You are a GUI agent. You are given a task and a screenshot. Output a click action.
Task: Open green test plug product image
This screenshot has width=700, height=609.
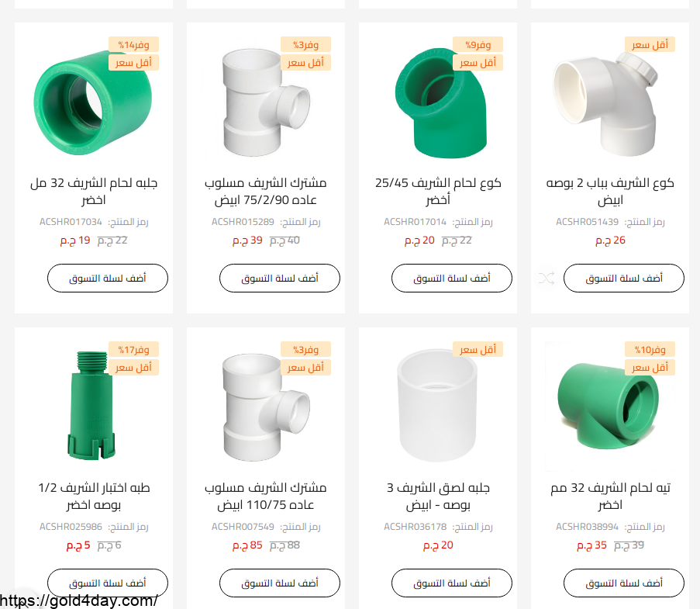[x=91, y=406]
